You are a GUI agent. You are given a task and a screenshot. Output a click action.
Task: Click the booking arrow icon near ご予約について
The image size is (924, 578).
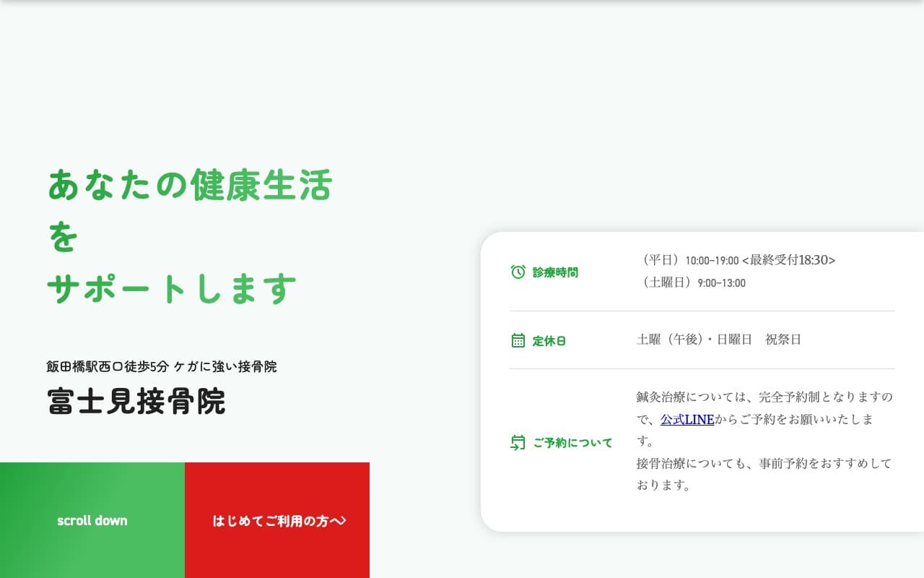point(517,442)
